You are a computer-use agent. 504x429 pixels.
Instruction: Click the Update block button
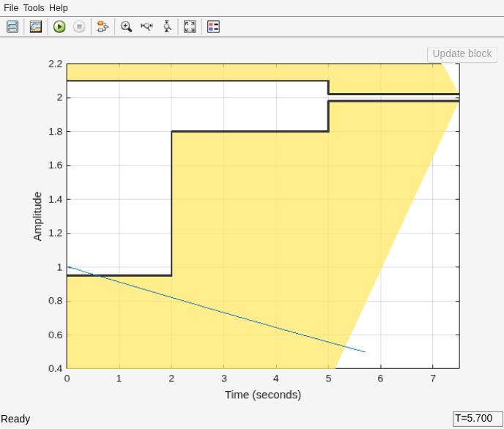coord(462,54)
